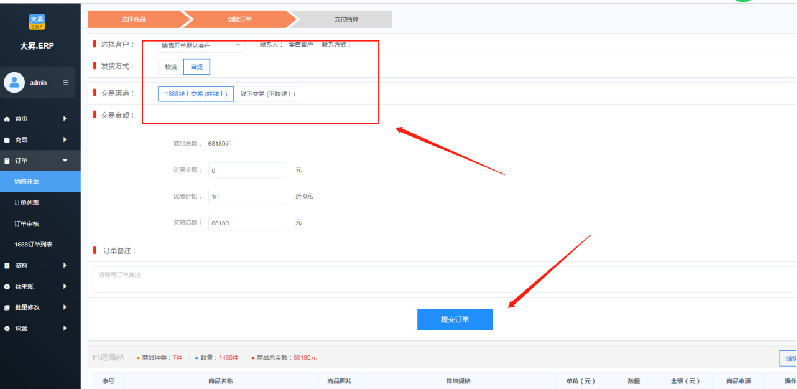Screen dimensions: 797x389
Task: Click the 订单 clipboard icon
Action: (x=7, y=161)
